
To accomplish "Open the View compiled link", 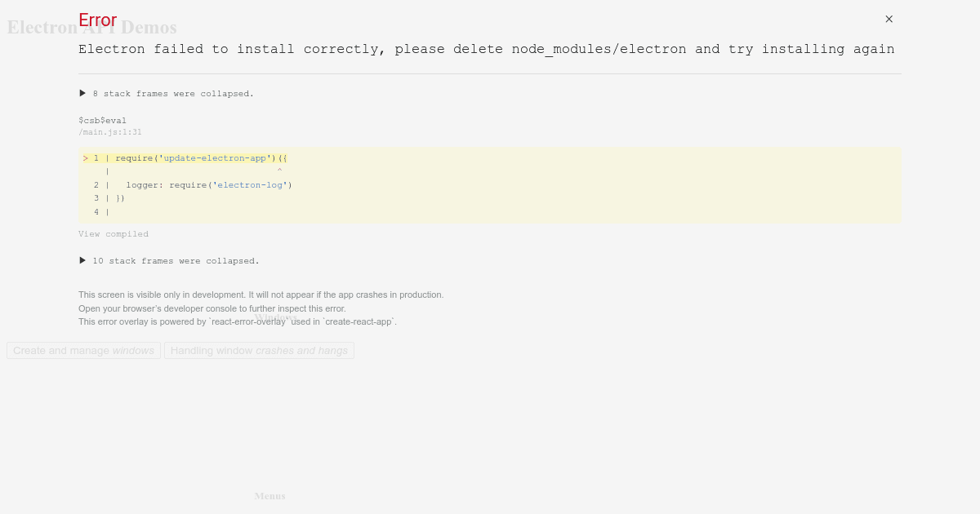I will tap(114, 234).
